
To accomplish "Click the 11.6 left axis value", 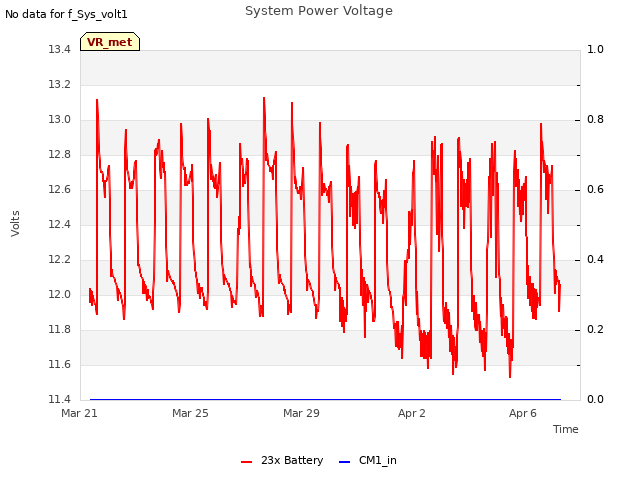I will [60, 364].
